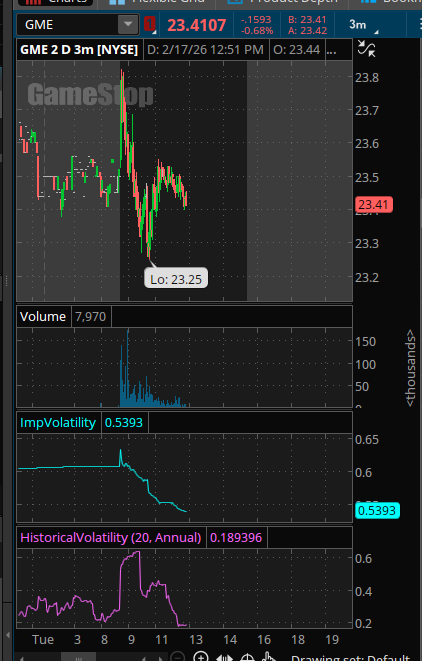Click the scrollbar left arrow below Tue

coord(22,658)
